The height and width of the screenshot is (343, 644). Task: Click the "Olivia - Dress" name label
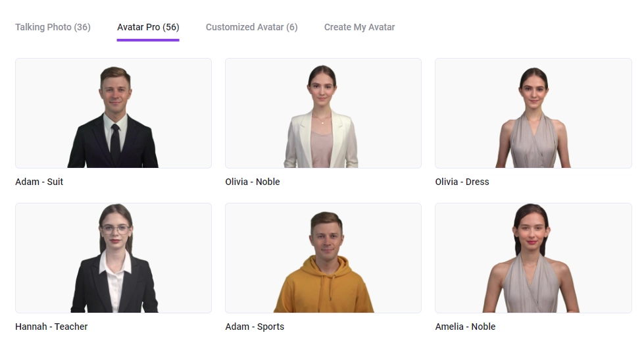click(x=462, y=182)
